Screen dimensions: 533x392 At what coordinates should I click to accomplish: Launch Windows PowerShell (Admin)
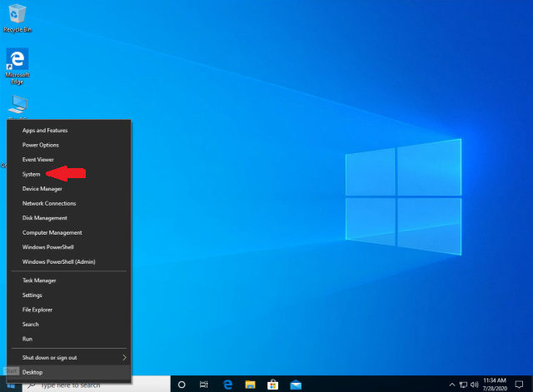68,261
